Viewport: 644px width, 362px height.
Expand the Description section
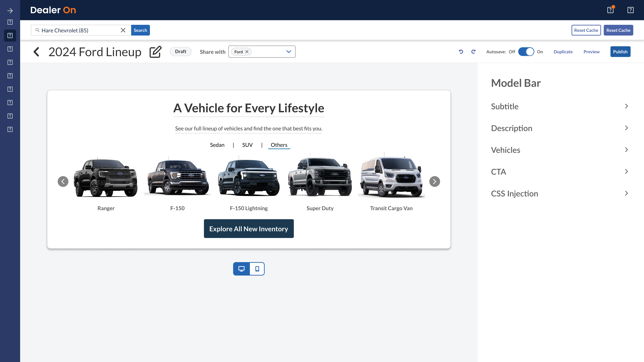point(560,128)
